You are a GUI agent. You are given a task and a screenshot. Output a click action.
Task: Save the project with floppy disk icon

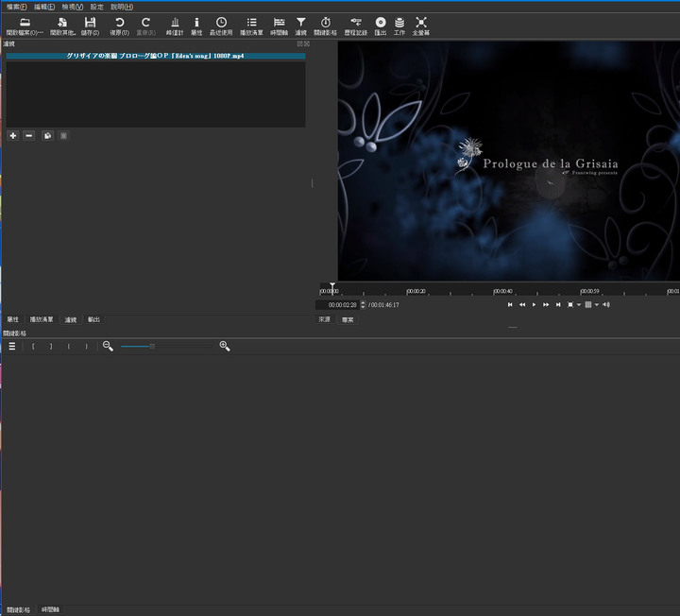click(x=90, y=26)
